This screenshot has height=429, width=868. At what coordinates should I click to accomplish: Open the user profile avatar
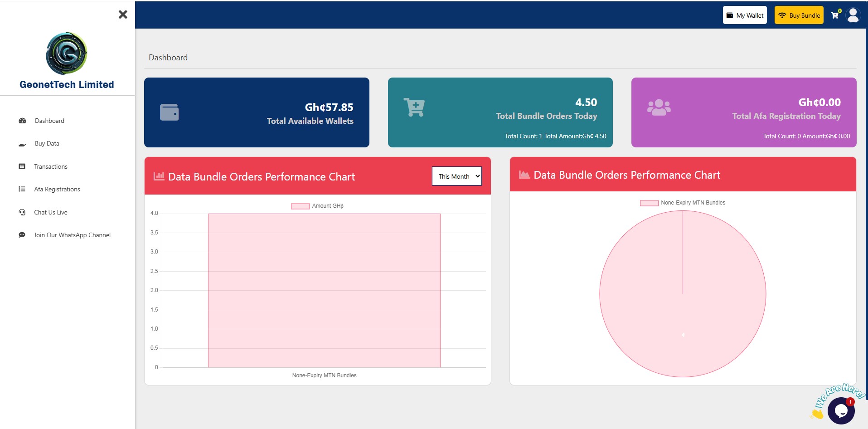(x=853, y=15)
